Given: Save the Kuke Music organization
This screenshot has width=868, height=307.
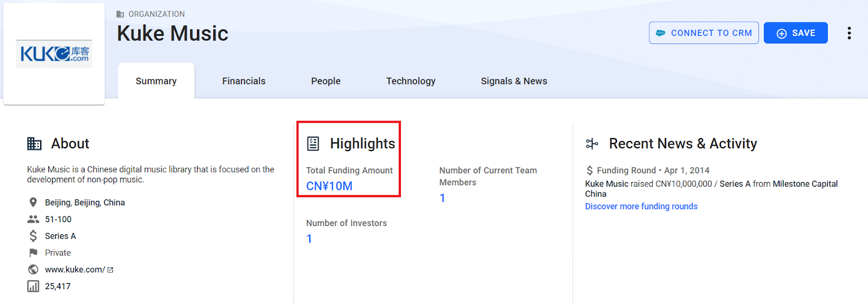Looking at the screenshot, I should click(795, 33).
